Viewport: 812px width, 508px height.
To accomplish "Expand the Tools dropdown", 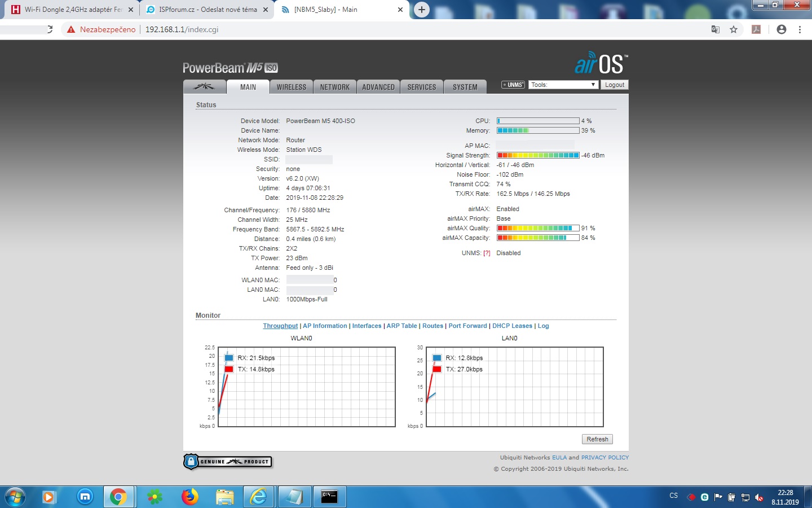I will pyautogui.click(x=563, y=85).
